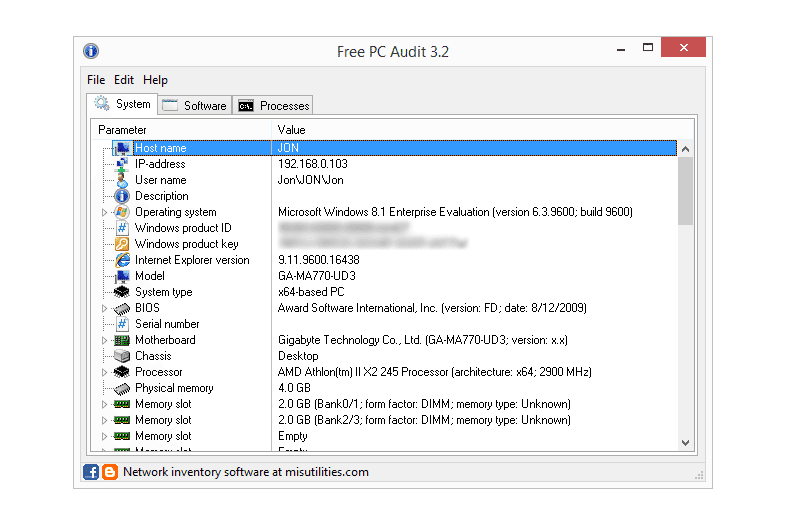Select the Serial number row label
Image resolution: width=786 pixels, height=524 pixels.
pos(167,324)
